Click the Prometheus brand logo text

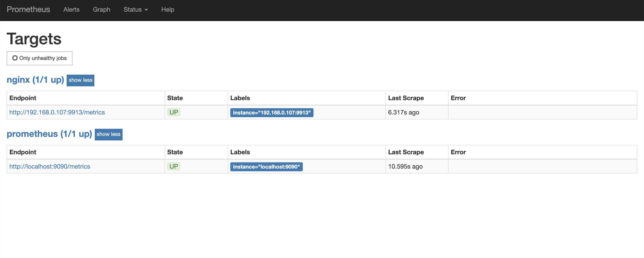(28, 9)
